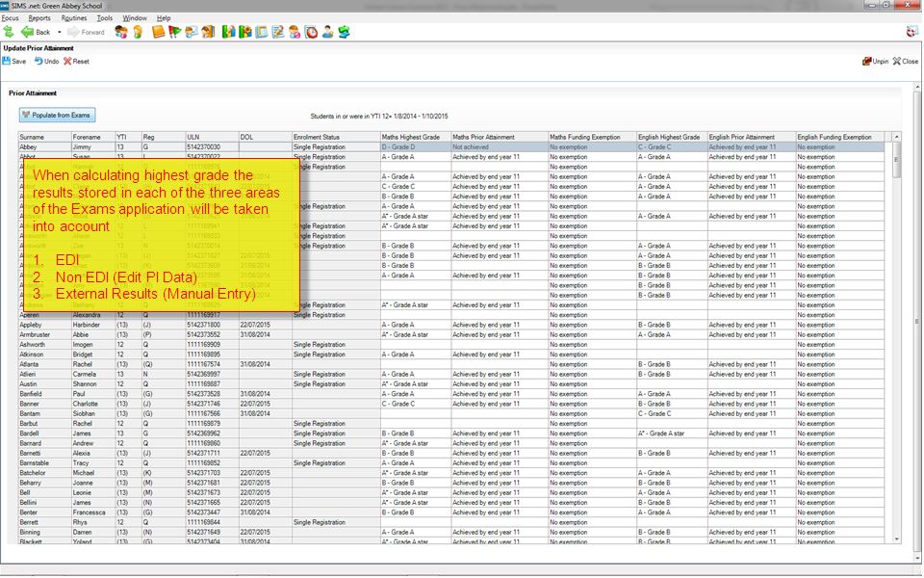Select the 'Francessca' forename cell
The image size is (924, 578).
93,512
